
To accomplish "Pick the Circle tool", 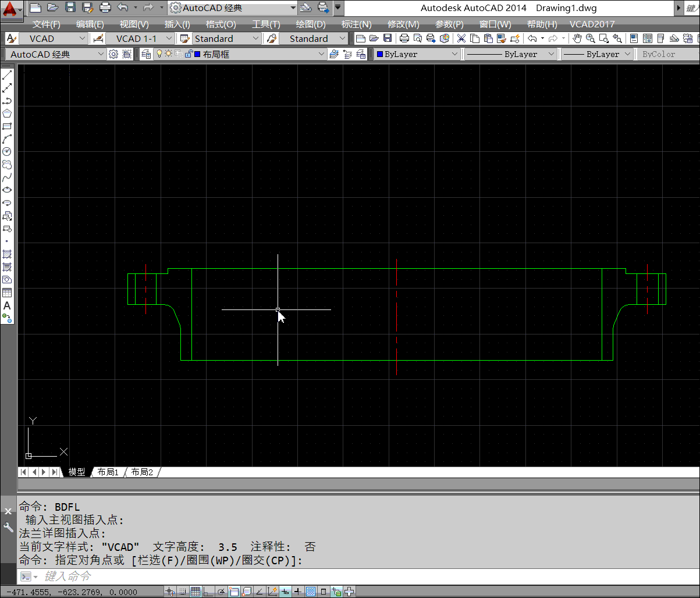I will click(7, 151).
